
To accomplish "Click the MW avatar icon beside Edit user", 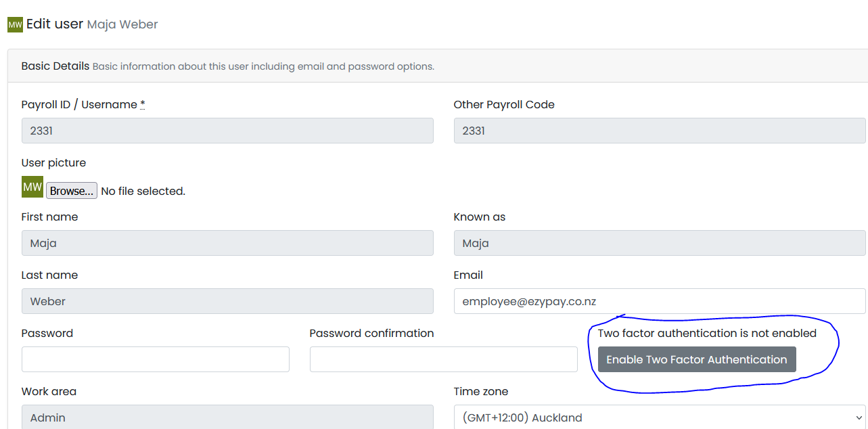I will click(15, 24).
